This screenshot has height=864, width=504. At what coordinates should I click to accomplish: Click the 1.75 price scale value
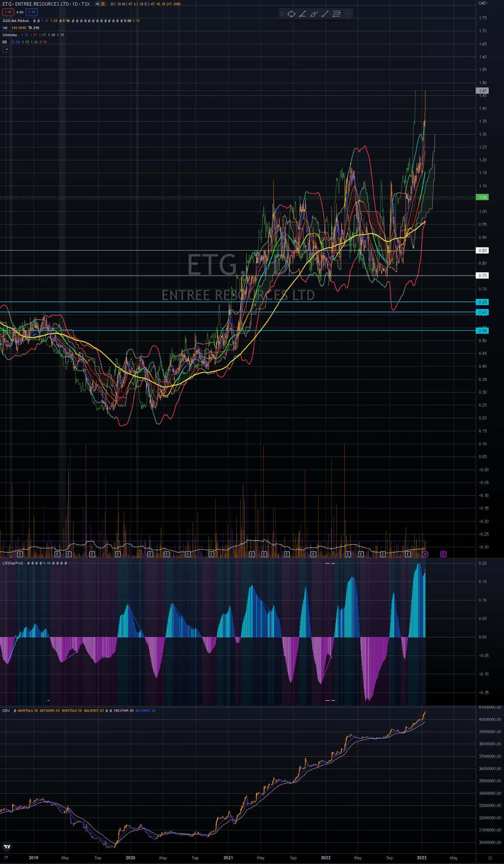pos(483,18)
